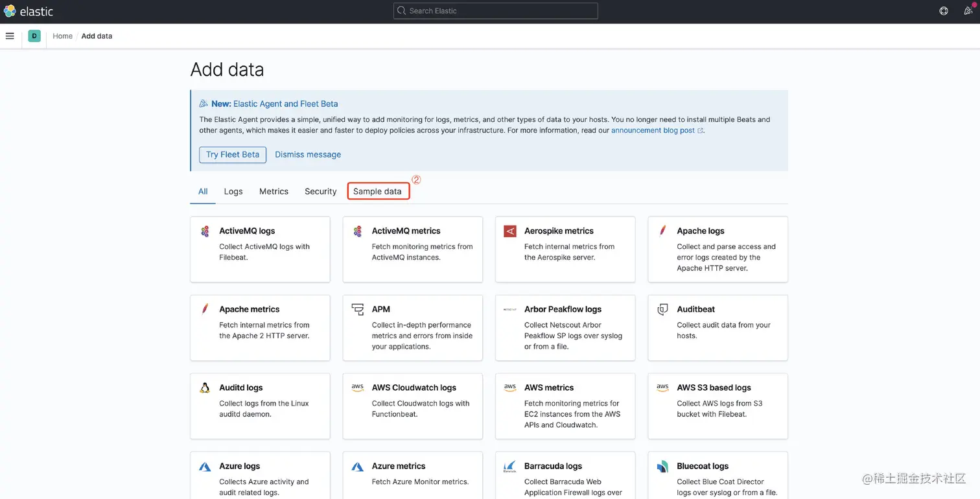Image resolution: width=980 pixels, height=499 pixels.
Task: Click the Aerospike metrics red icon
Action: click(x=510, y=231)
